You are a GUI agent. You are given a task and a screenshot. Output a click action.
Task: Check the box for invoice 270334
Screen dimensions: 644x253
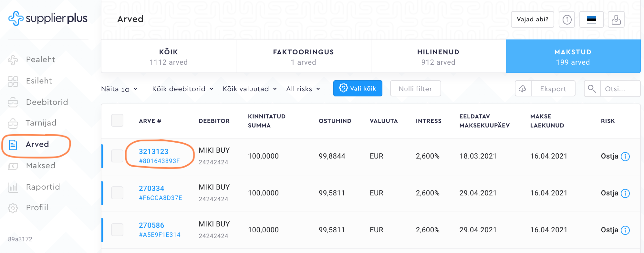pyautogui.click(x=117, y=193)
